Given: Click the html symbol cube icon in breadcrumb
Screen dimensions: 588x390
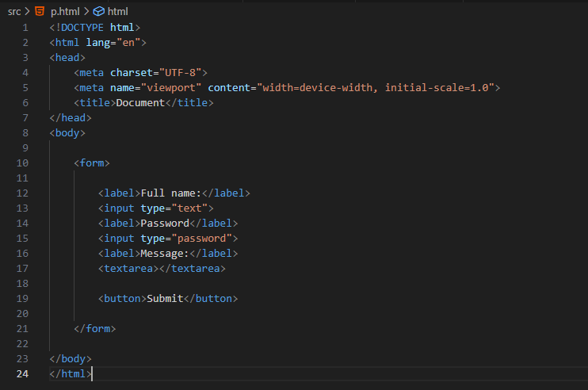Looking at the screenshot, I should pyautogui.click(x=98, y=12).
